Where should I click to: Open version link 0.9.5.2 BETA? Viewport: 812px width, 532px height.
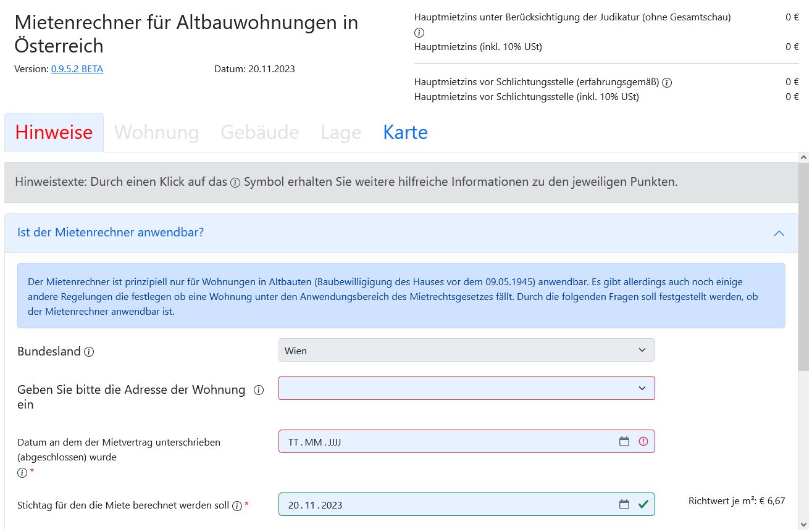tap(77, 69)
